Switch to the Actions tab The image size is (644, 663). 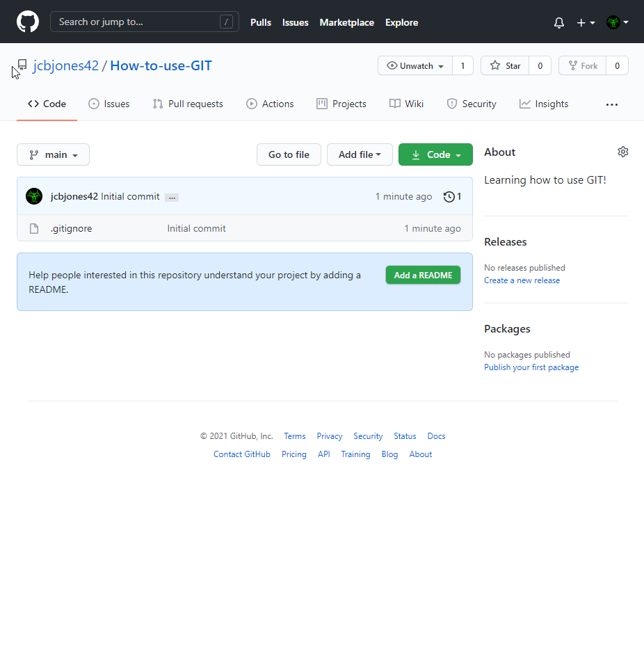coord(270,104)
